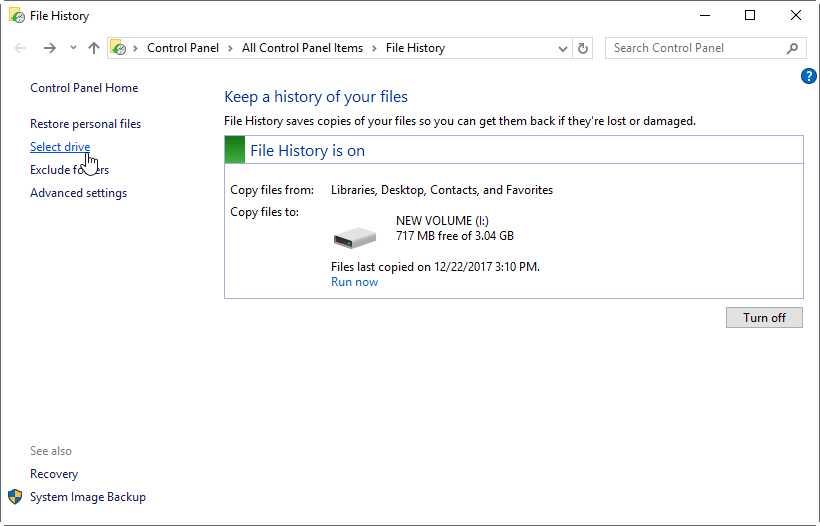Expand chevron after All Control Panel Items
The width and height of the screenshot is (820, 526).
pos(373,48)
